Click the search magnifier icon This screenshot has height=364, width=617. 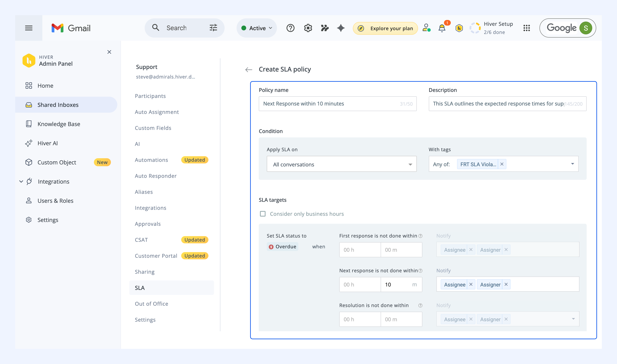coord(155,28)
